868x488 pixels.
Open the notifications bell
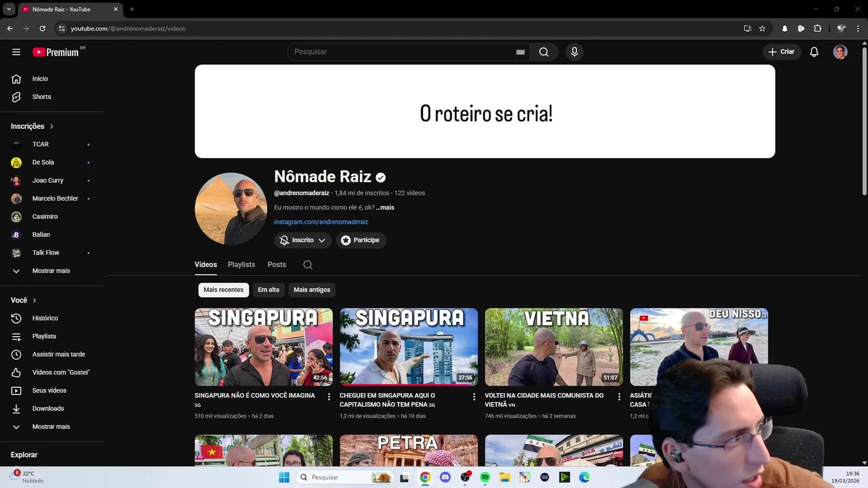point(814,52)
